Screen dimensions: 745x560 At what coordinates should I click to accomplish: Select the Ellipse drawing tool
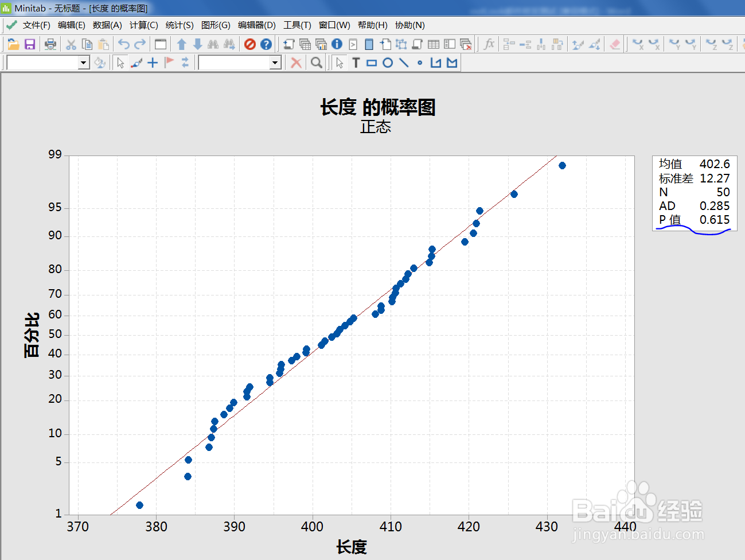388,63
